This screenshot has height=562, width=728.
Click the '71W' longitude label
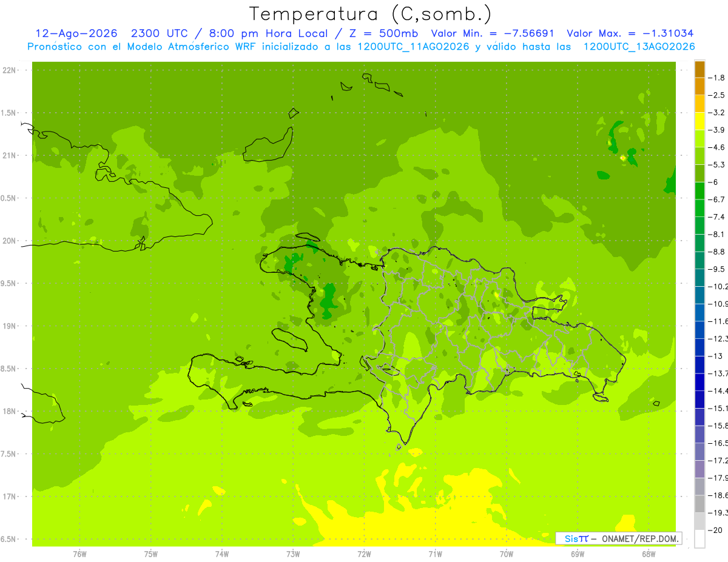point(435,554)
